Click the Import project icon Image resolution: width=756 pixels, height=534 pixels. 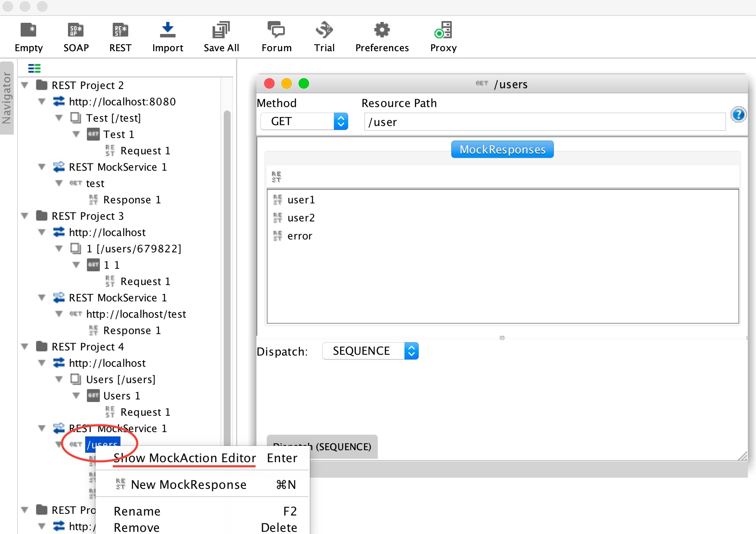point(167,30)
